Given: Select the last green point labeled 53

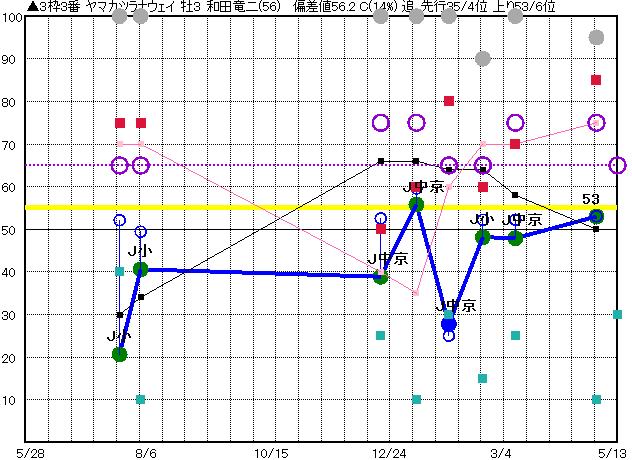Looking at the screenshot, I should pos(596,216).
